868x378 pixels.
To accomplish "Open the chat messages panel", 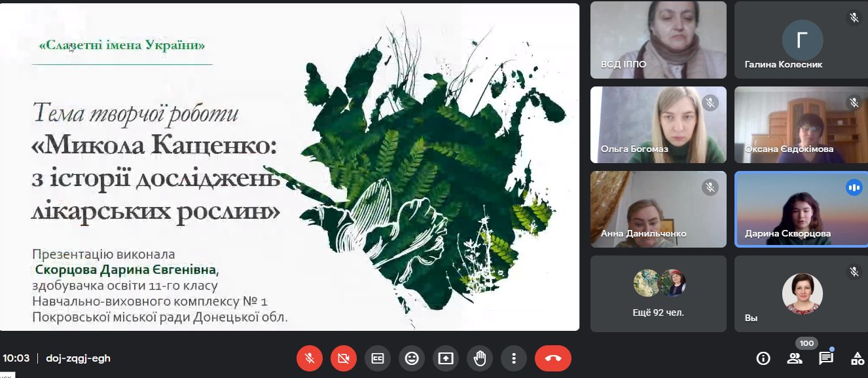I will tap(826, 358).
